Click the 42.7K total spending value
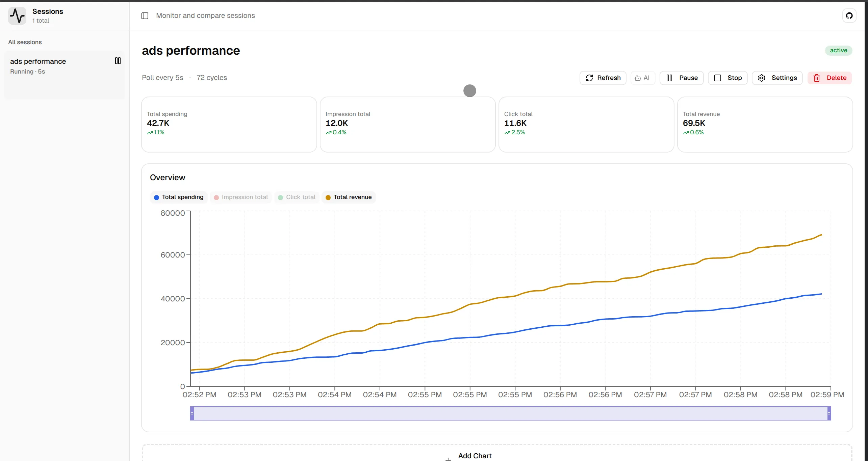Screen dimensions: 868x461 click(158, 123)
